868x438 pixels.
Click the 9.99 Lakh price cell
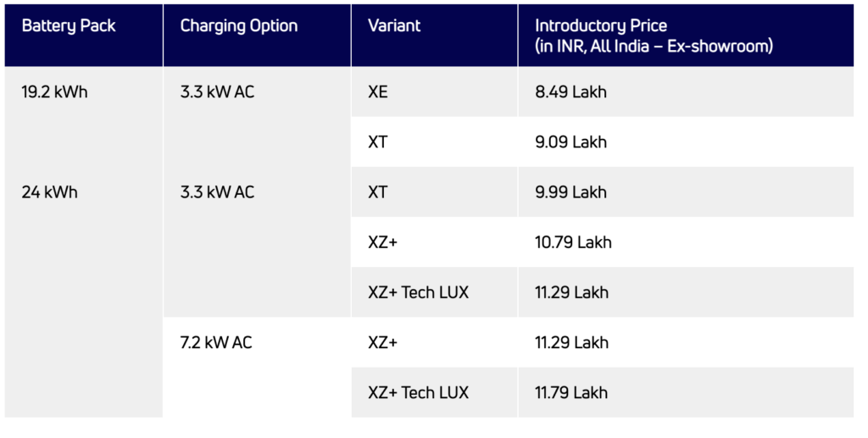pyautogui.click(x=571, y=192)
